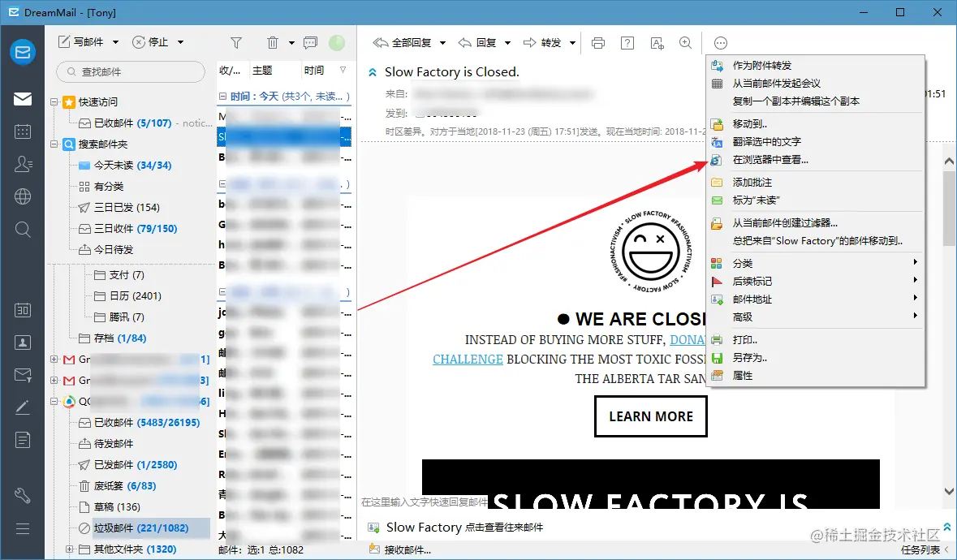This screenshot has width=957, height=560.
Task: Open the 后续标记 submenu
Action: pyautogui.click(x=816, y=282)
